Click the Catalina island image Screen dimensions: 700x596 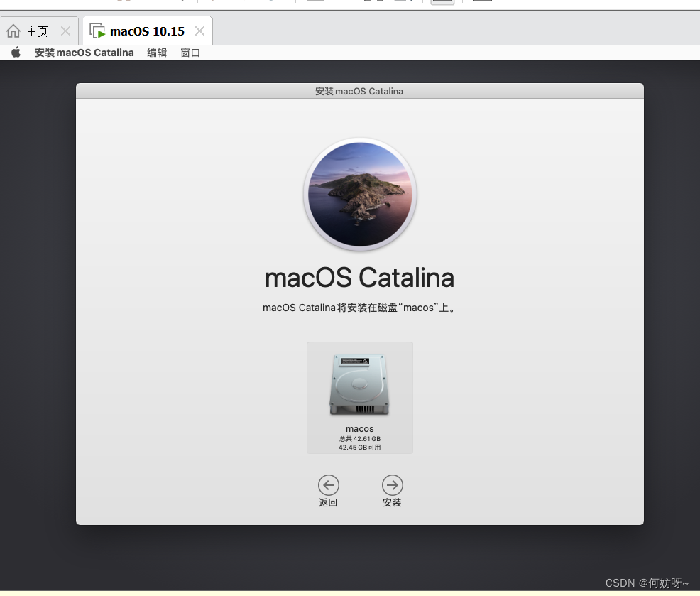[360, 195]
